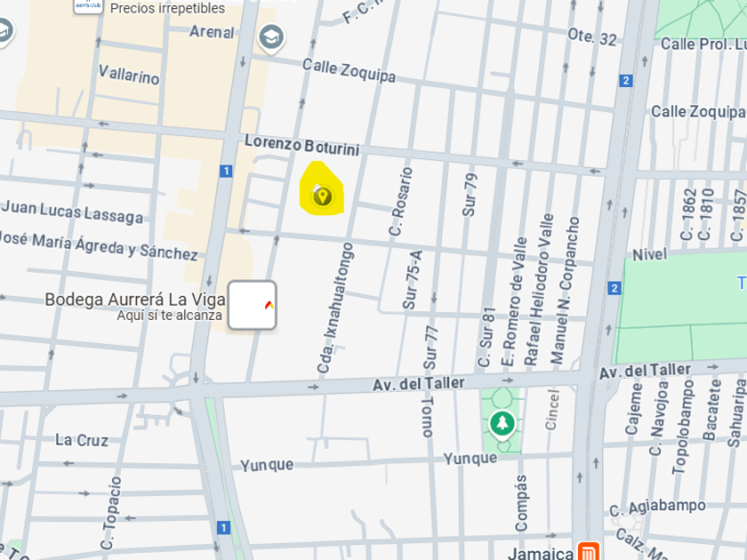Click the Lorenzo Boturini street label
Screen dimensions: 747x560
pyautogui.click(x=302, y=145)
